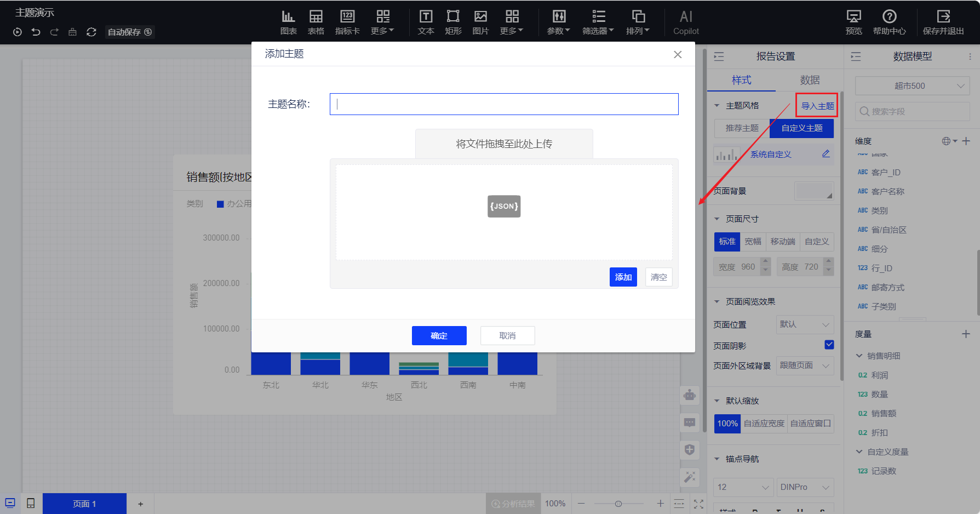980x514 pixels.
Task: Choose the 宽幅 page size option
Action: (x=753, y=242)
